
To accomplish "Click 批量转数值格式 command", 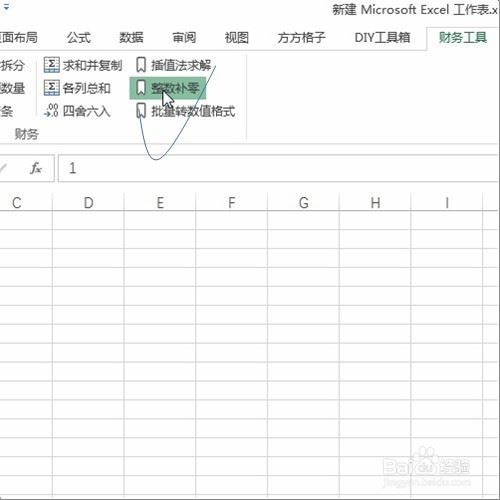I will pyautogui.click(x=193, y=111).
